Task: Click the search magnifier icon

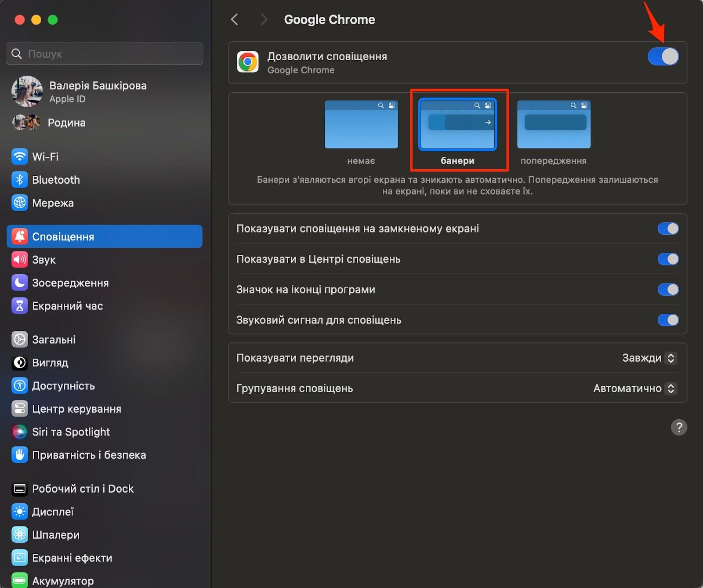Action: pos(17,54)
